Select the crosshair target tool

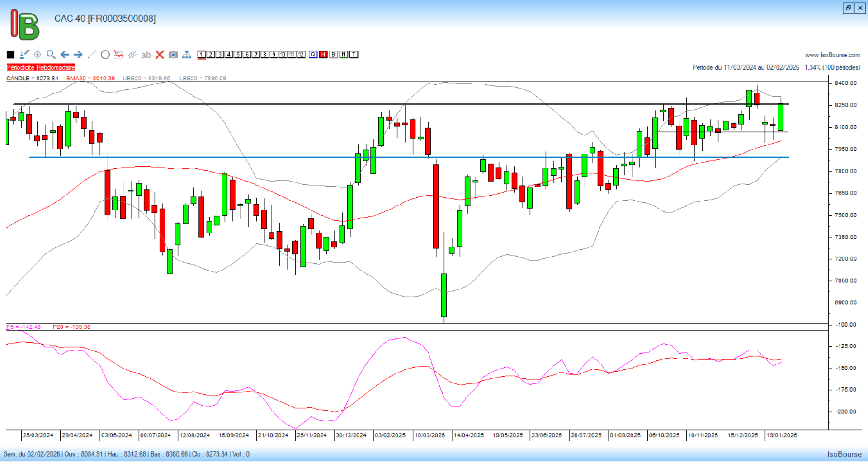[38, 55]
